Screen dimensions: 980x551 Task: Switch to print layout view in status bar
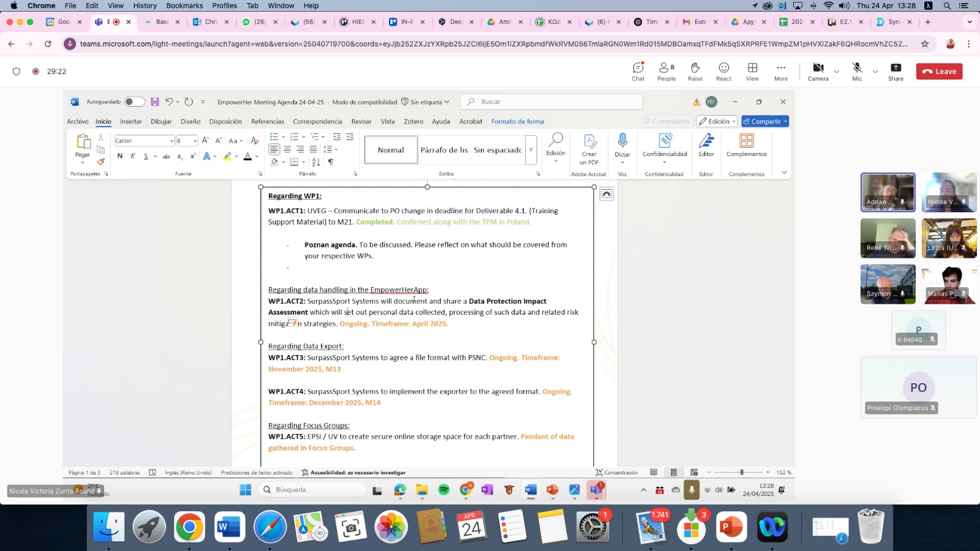click(674, 472)
